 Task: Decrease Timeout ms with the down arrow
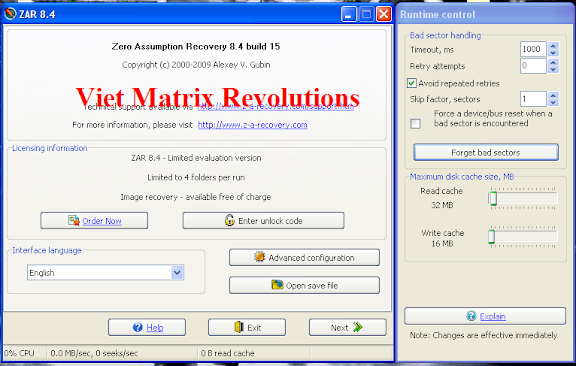point(553,53)
